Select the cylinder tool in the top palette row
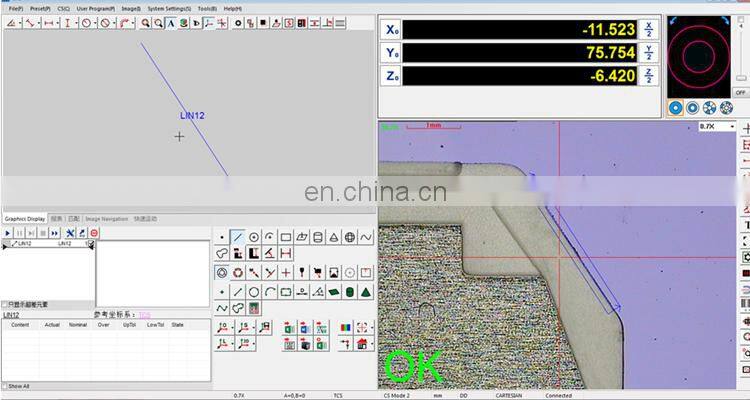The height and width of the screenshot is (400, 750). tap(318, 237)
